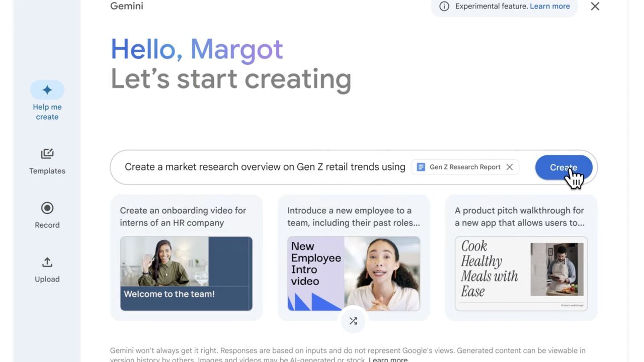Click the 'A product pitch walkthrough' prompt text
This screenshot has width=644, height=362.
(520, 217)
